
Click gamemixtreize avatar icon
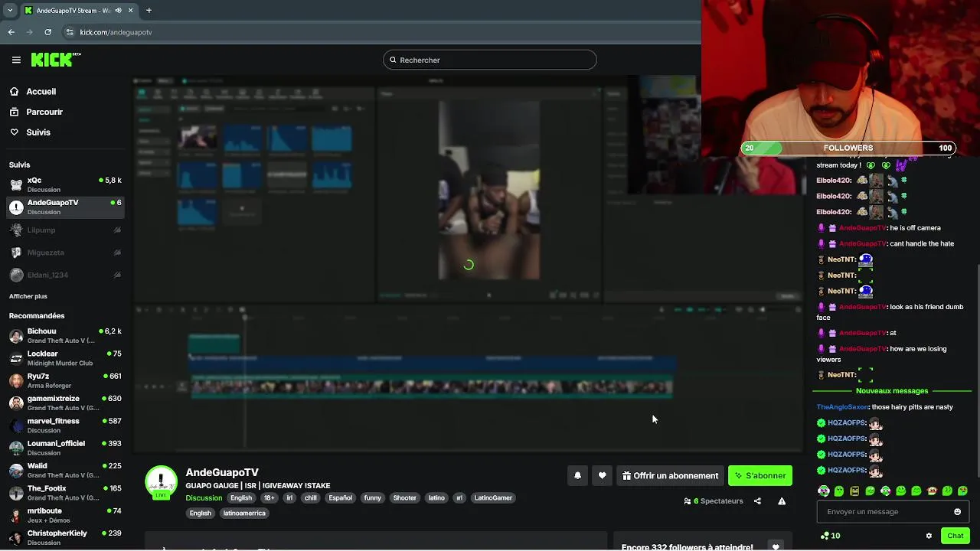pos(16,403)
